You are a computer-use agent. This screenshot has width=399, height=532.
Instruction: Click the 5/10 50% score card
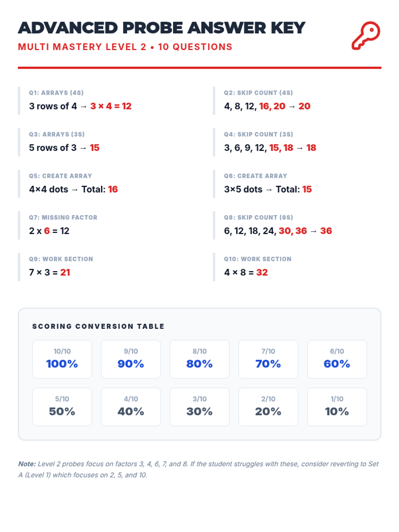click(x=62, y=407)
